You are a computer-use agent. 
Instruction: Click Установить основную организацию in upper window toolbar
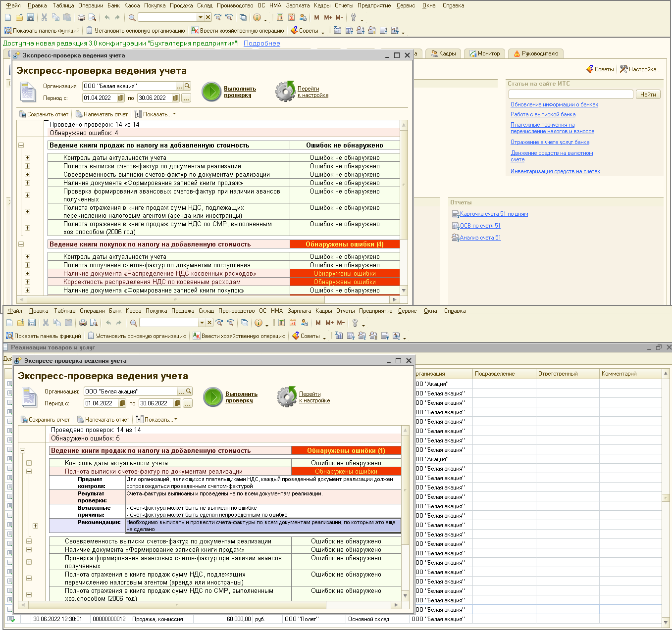coord(135,31)
